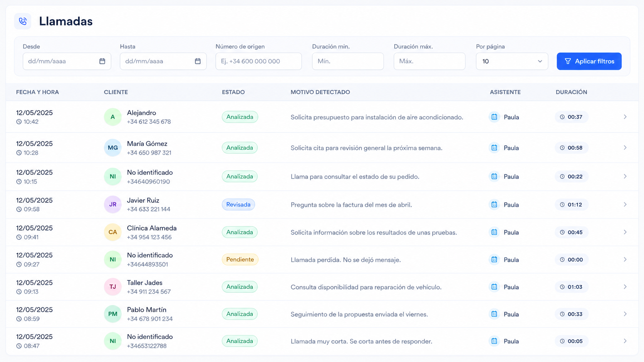Open the 09:27 missed call chevron
Screen dimensions: 644x362
[625, 260]
